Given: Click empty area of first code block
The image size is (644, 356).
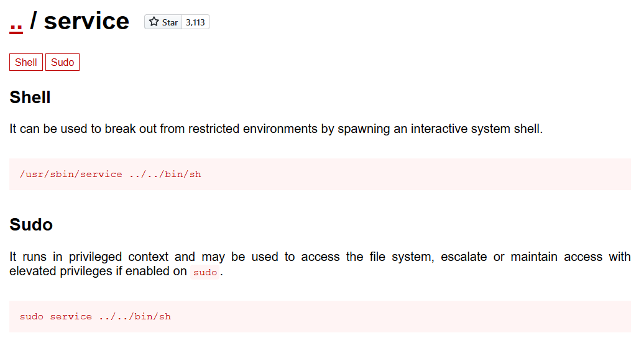Looking at the screenshot, I should (411, 174).
